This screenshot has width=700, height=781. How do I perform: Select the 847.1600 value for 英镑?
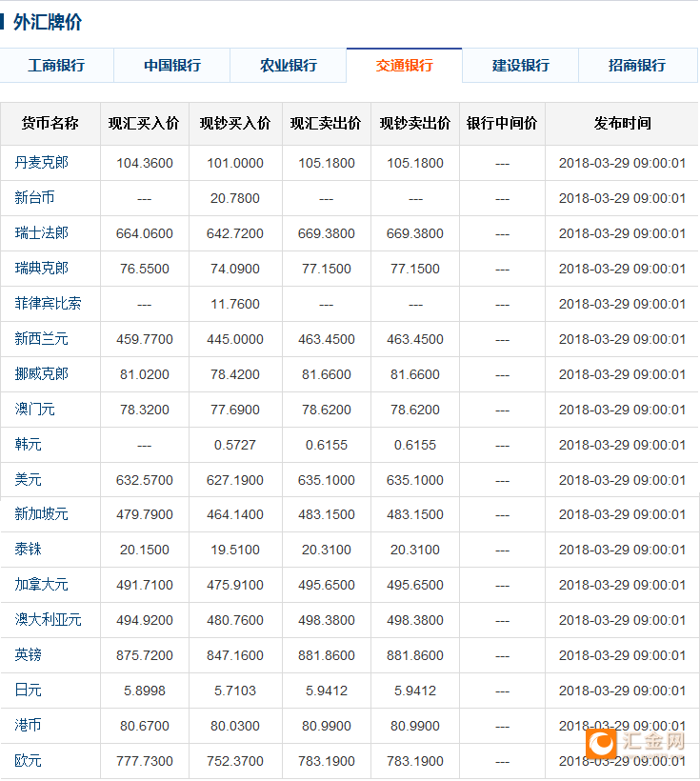235,655
